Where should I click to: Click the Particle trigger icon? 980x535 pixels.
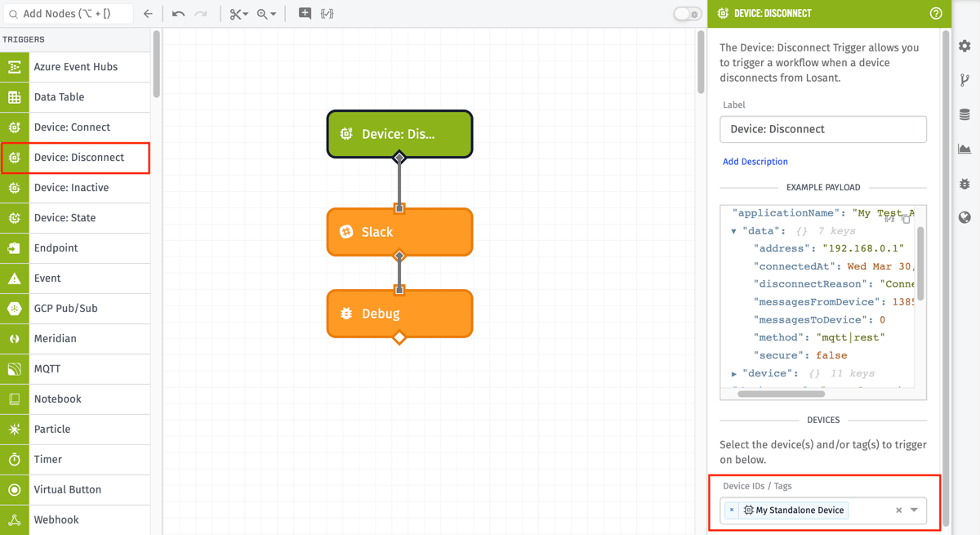pyautogui.click(x=15, y=430)
